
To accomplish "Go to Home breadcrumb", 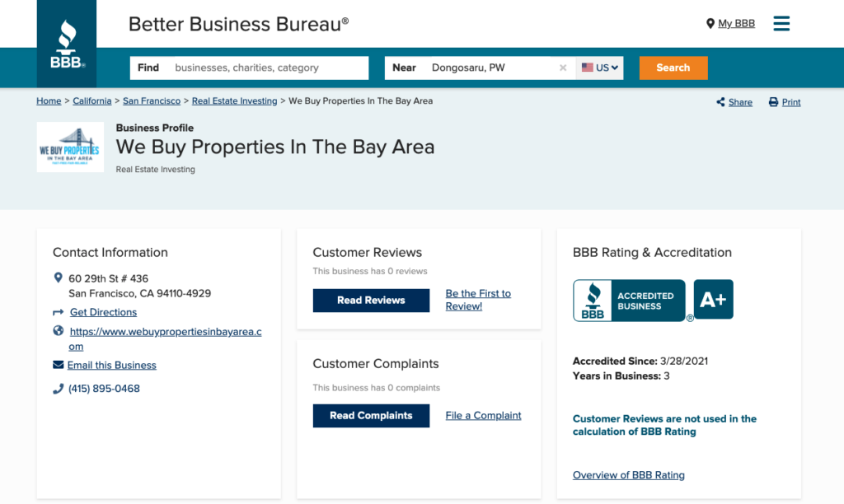I will (x=49, y=101).
